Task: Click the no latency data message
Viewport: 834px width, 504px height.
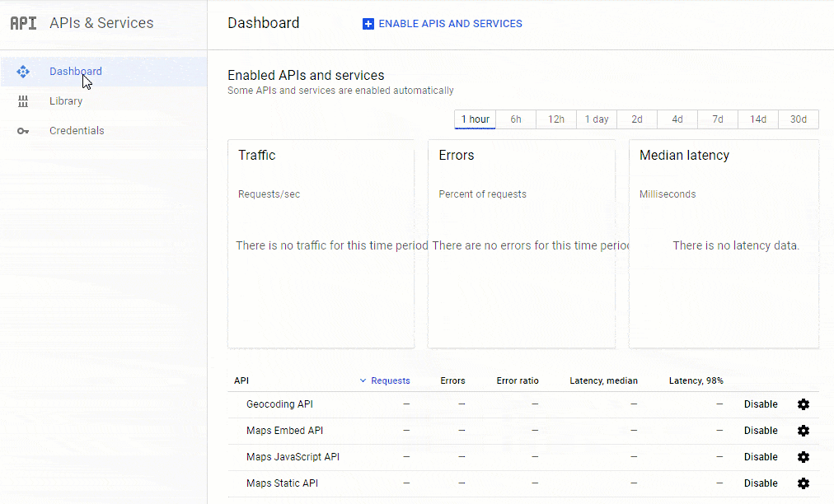Action: 736,245
